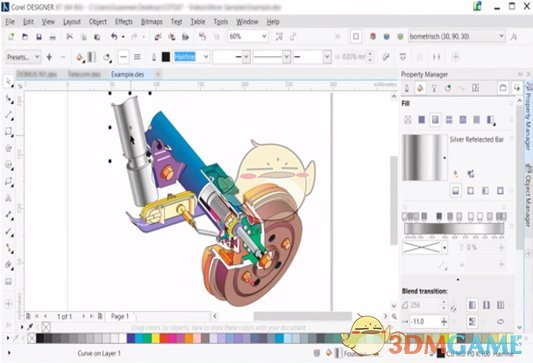Click the Cut scissors icon
Screen dimensions: 533x363
pos(69,37)
